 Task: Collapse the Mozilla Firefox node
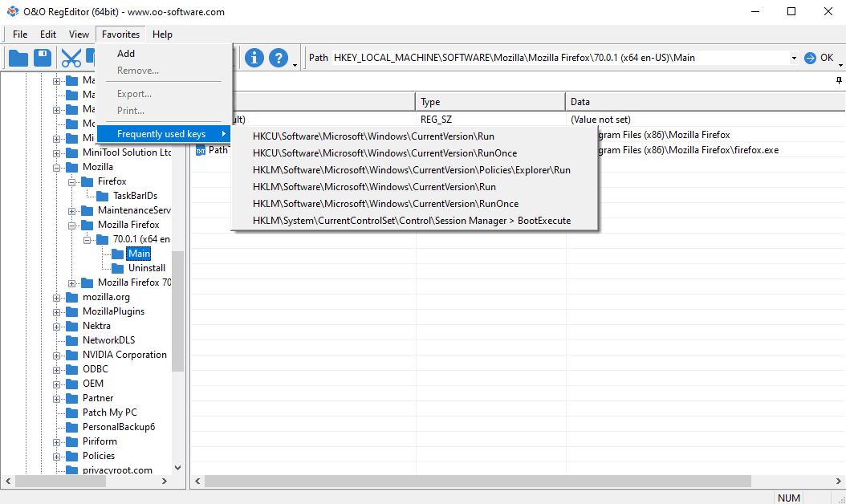(x=71, y=226)
